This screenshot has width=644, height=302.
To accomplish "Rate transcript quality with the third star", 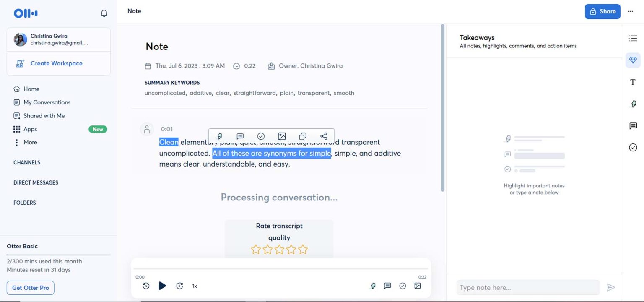I will [279, 249].
